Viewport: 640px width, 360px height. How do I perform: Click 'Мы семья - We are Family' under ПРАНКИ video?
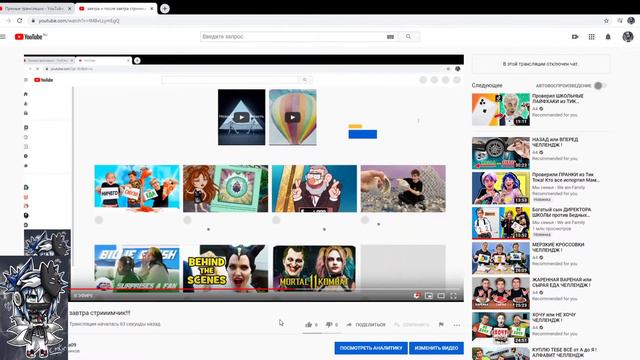tap(558, 187)
